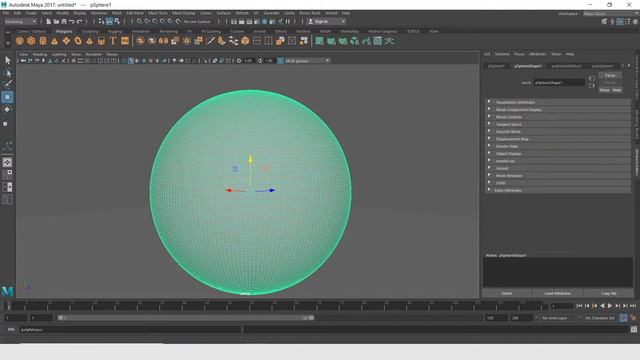Click the Select tool arrow in toolbox
The image size is (640, 360).
coord(7,60)
